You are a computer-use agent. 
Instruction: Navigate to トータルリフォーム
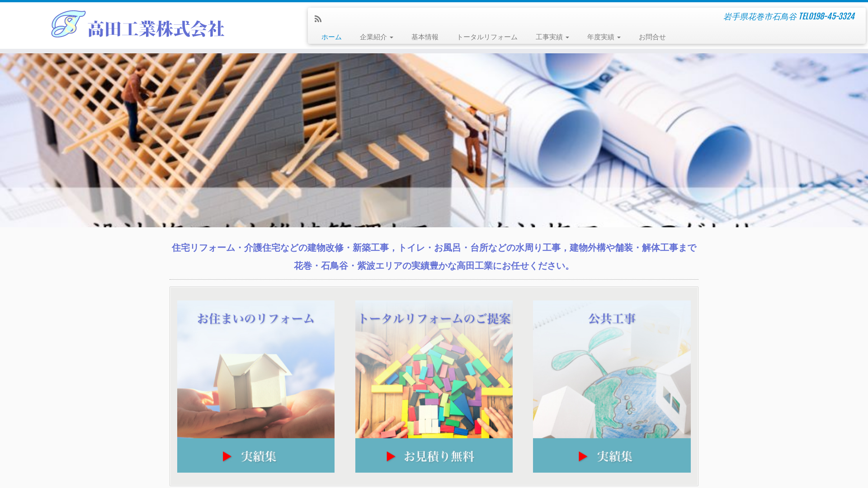click(x=487, y=37)
